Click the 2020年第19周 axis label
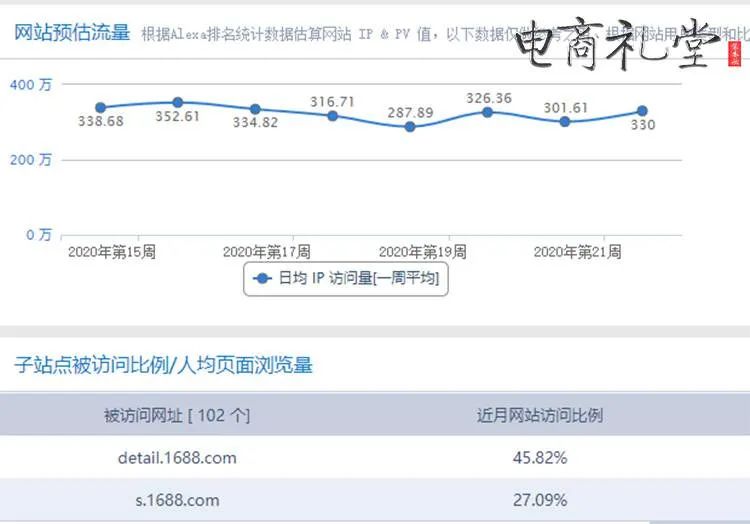Image resolution: width=750 pixels, height=524 pixels. coord(423,251)
